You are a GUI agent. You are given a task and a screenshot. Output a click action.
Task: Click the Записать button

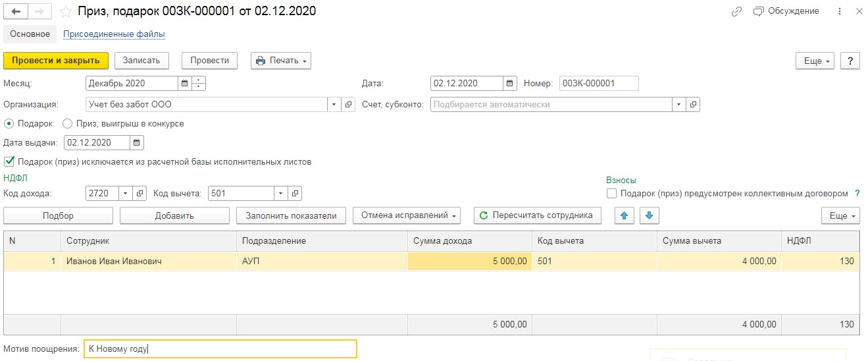click(x=141, y=61)
